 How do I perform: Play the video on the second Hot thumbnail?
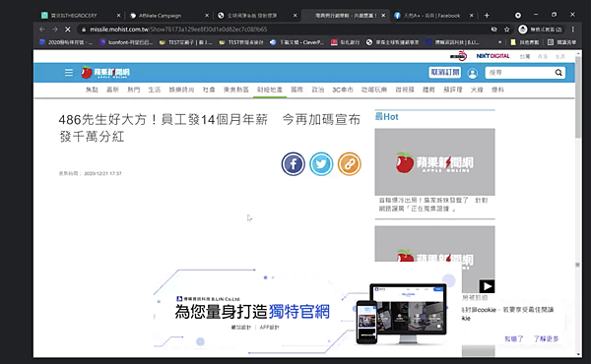coord(487,286)
